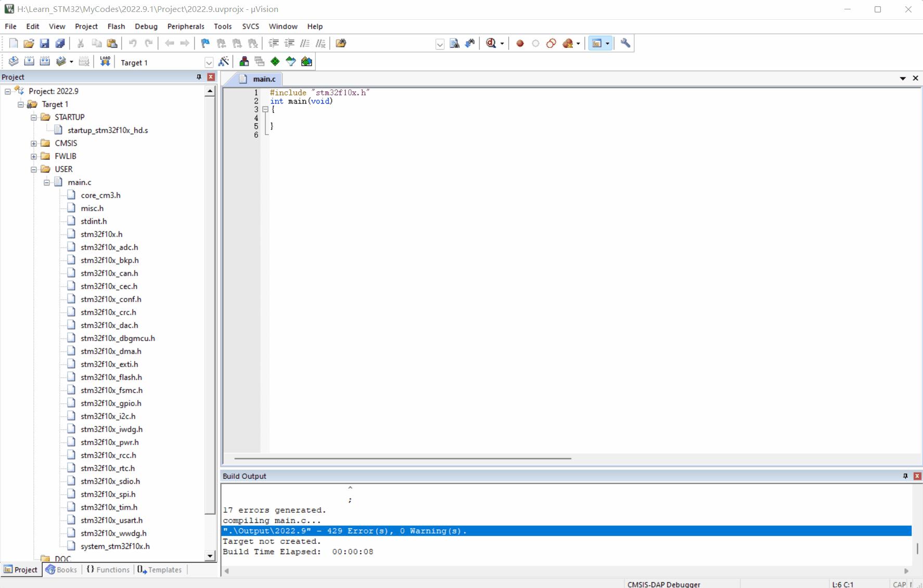Open the µVision configuration wrench settings
Screen dimensions: 923x588
[x=625, y=44]
